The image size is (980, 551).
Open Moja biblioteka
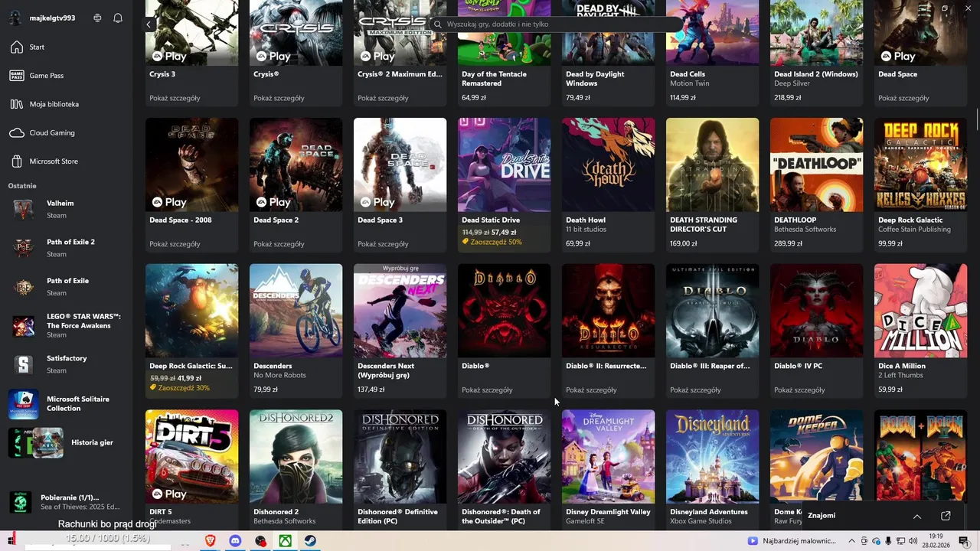[x=66, y=104]
